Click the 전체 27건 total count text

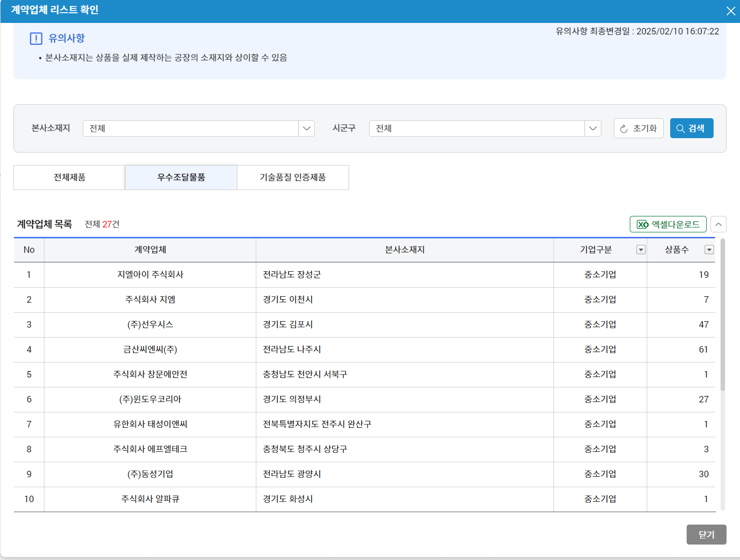[102, 224]
